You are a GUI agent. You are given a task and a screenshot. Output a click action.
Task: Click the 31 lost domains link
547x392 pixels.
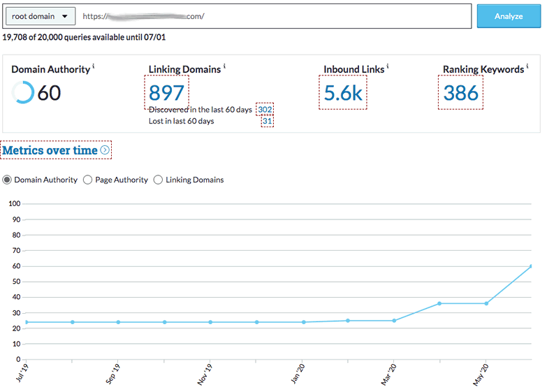[267, 121]
